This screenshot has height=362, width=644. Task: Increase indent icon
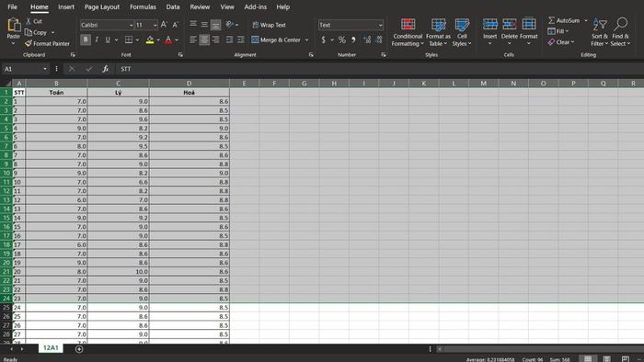(x=240, y=40)
